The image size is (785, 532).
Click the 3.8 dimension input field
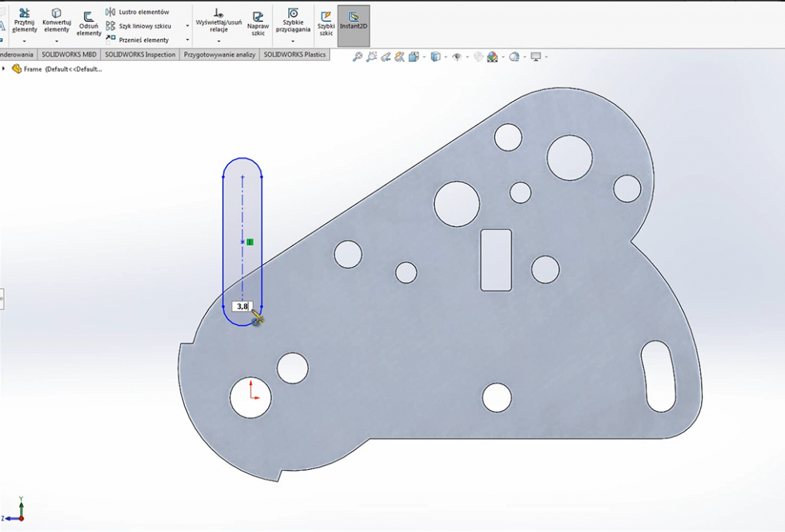[x=241, y=306]
